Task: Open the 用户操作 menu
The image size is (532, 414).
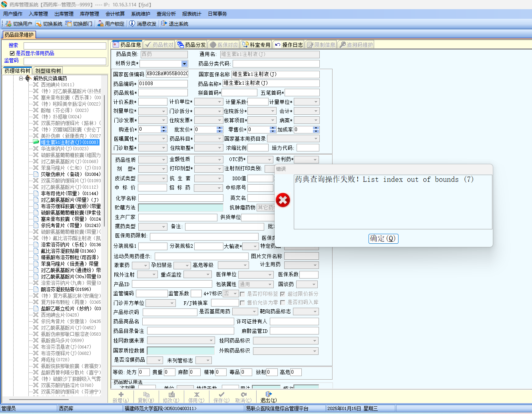Action: (13, 14)
